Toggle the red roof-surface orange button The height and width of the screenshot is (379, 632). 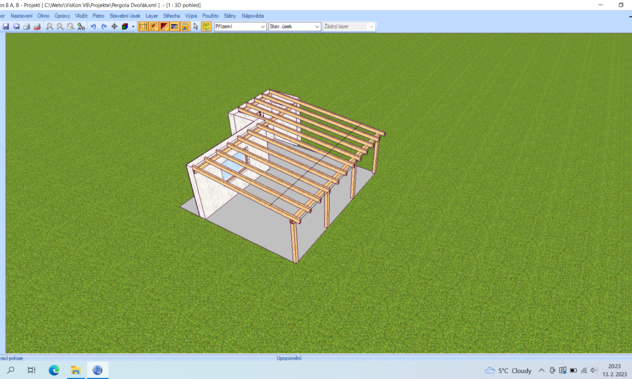[164, 27]
